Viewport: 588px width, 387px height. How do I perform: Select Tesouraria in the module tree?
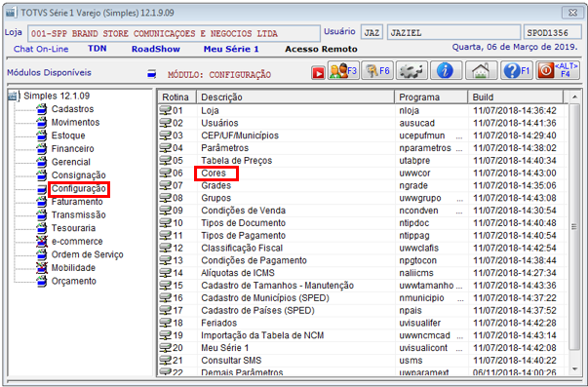click(73, 228)
